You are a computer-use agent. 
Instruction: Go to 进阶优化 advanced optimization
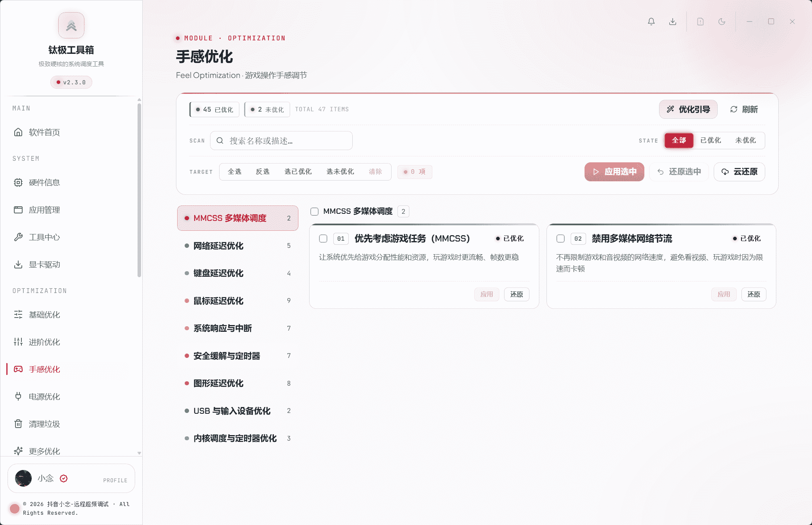pos(71,342)
